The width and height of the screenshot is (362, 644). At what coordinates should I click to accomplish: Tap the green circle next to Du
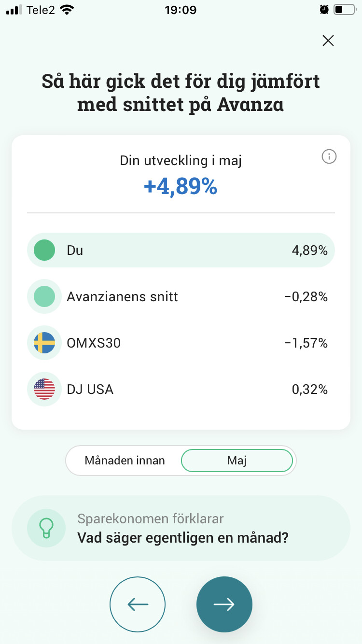tap(44, 250)
